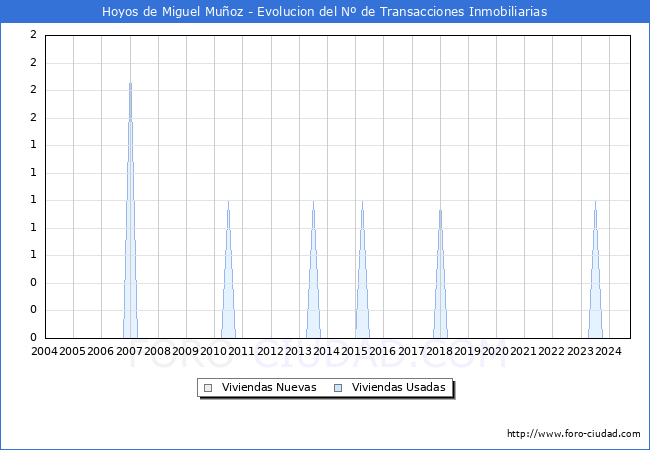The height and width of the screenshot is (450, 650).
Task: Click the chart title text
Action: (x=325, y=11)
